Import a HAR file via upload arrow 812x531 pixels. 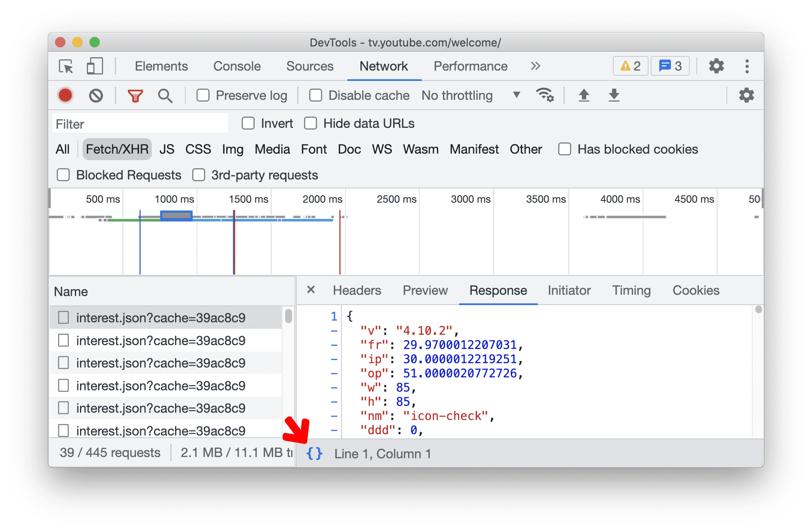coord(584,95)
